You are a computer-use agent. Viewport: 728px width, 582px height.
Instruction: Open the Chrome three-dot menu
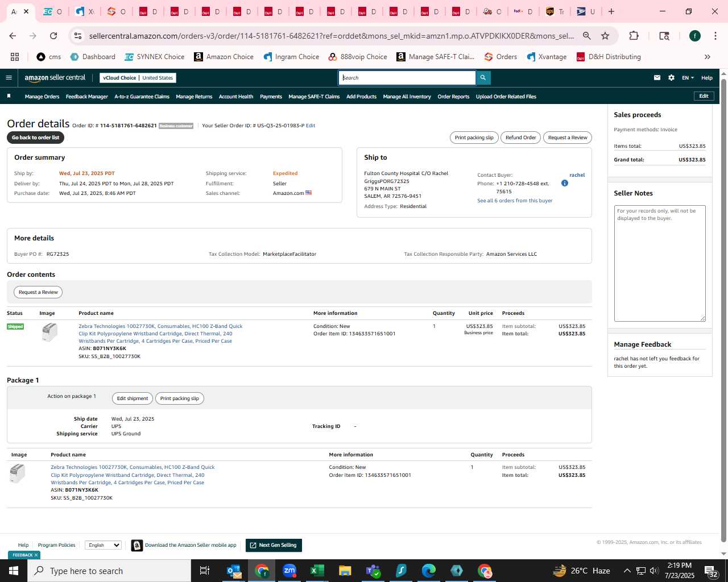pyautogui.click(x=714, y=36)
